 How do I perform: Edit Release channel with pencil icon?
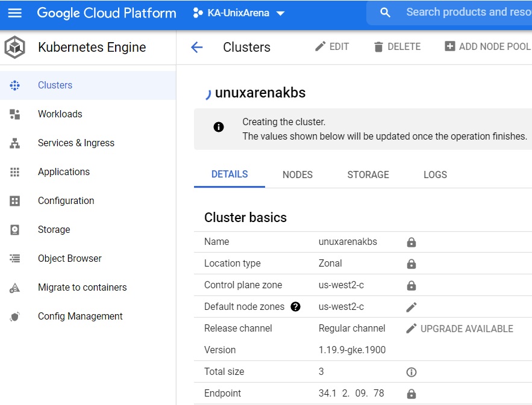(412, 329)
